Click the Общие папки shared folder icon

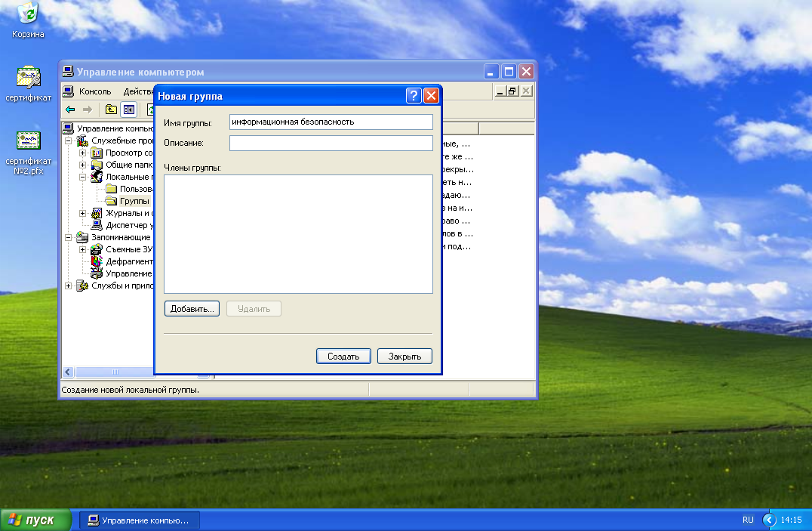(97, 165)
